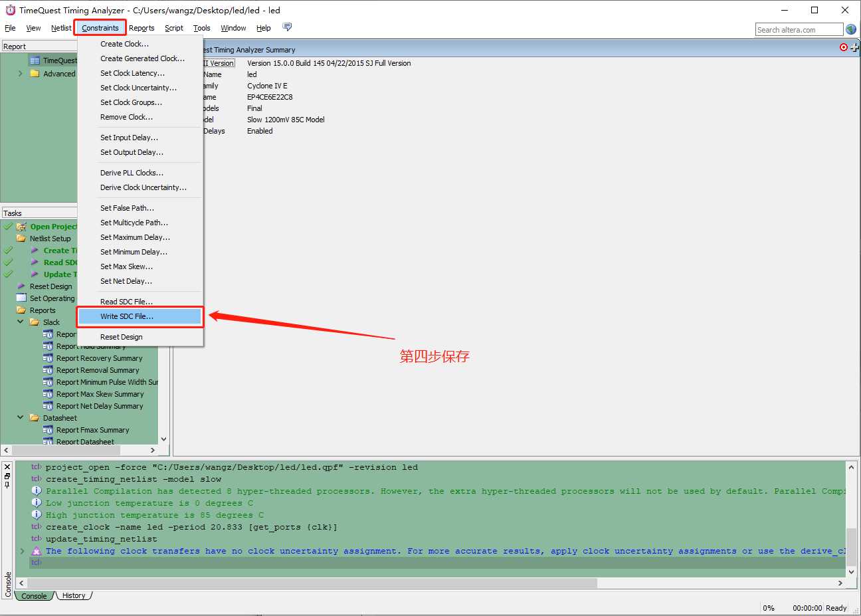
Task: Click the Report Minimum Pulse Width icon
Action: 48,382
